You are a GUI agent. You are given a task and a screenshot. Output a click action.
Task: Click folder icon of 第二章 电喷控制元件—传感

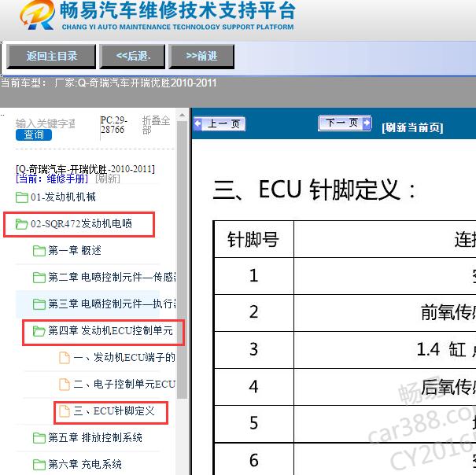(x=39, y=278)
